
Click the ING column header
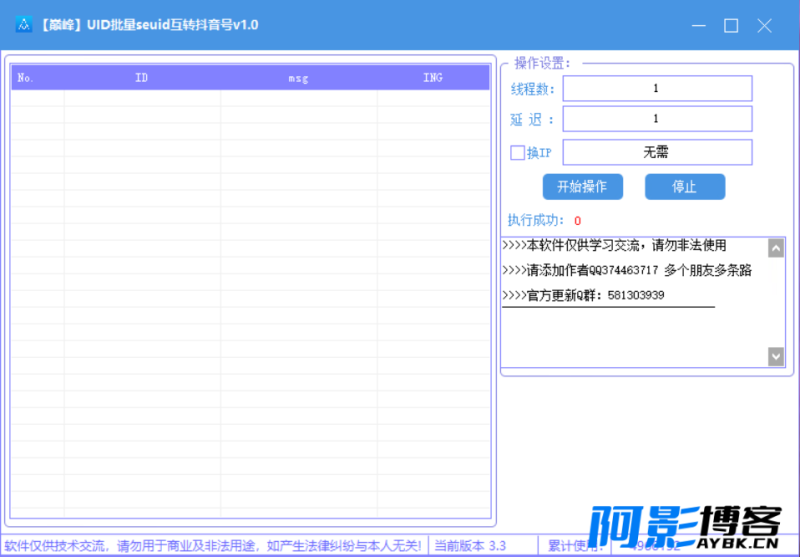pyautogui.click(x=432, y=78)
